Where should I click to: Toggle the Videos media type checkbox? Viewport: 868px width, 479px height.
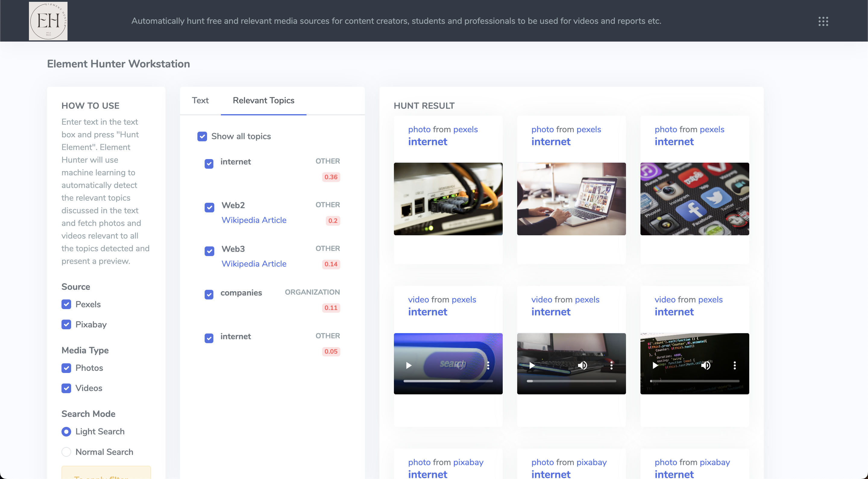click(66, 388)
